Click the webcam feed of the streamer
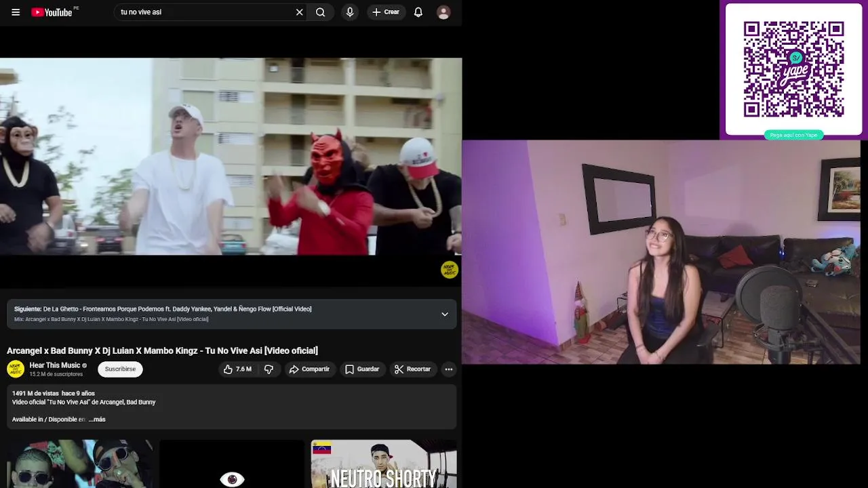This screenshot has height=488, width=868. [661, 252]
